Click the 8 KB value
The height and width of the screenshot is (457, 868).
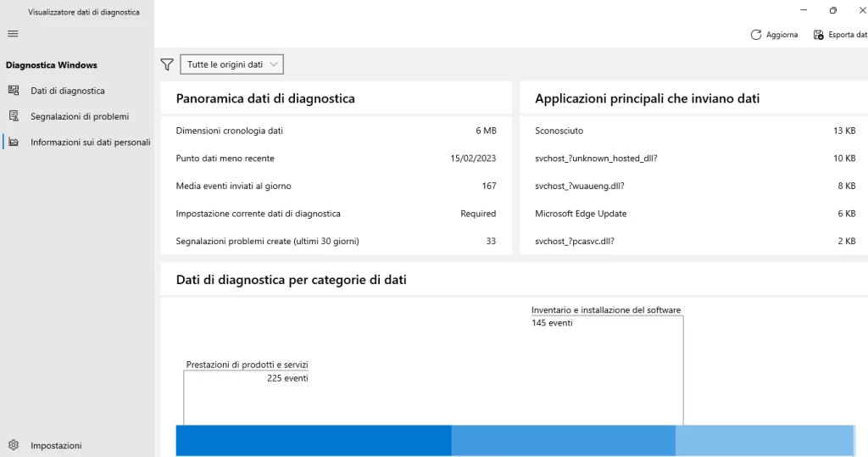[x=847, y=187]
